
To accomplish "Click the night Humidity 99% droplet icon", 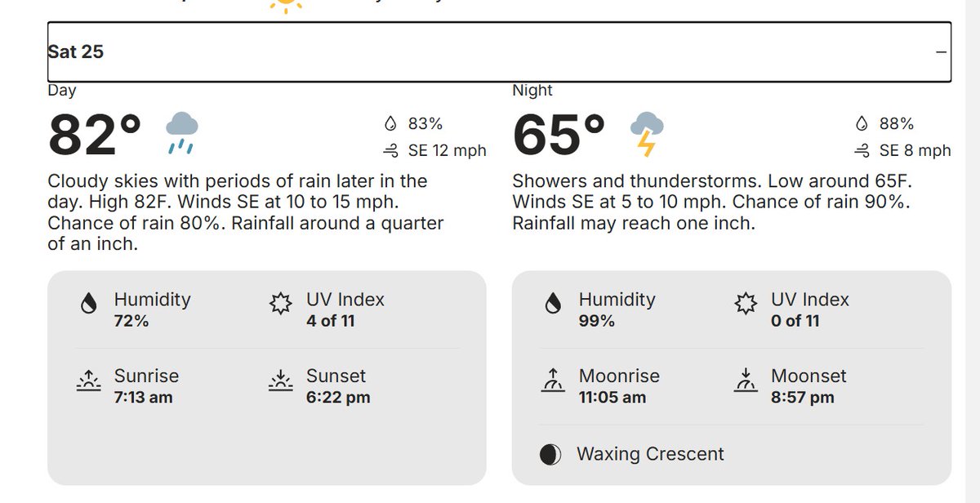I will 553,305.
